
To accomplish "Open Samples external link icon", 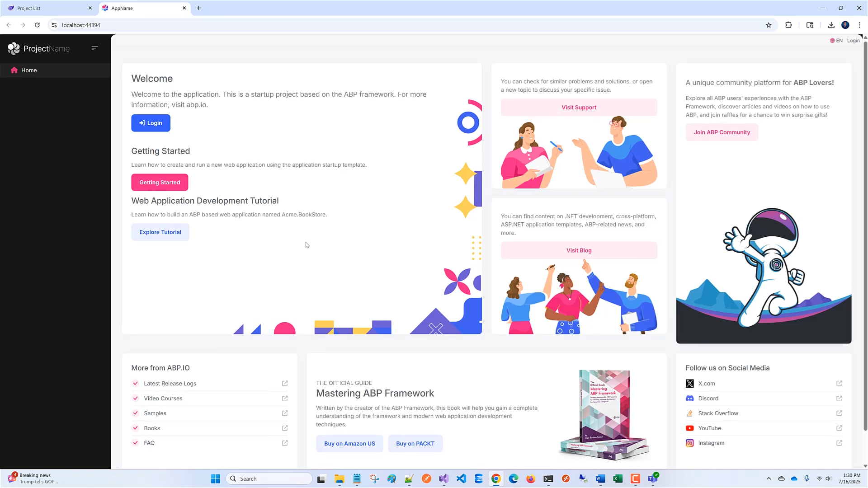I will click(285, 413).
